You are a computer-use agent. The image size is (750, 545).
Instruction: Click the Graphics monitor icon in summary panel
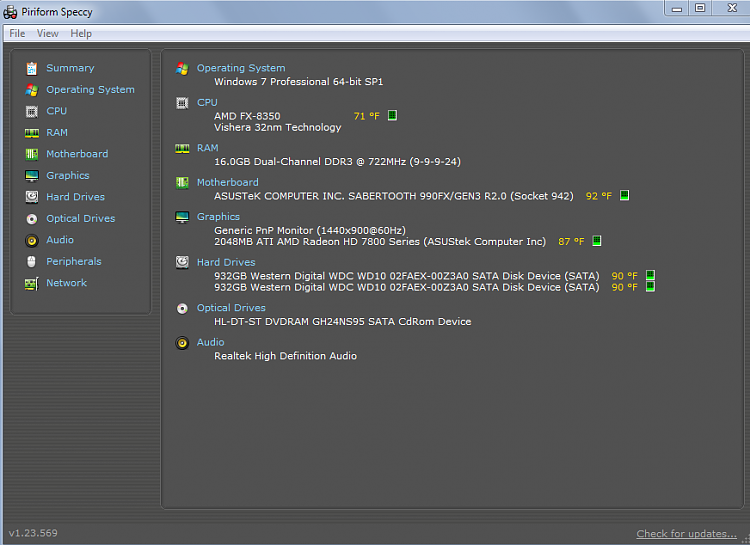pos(182,217)
